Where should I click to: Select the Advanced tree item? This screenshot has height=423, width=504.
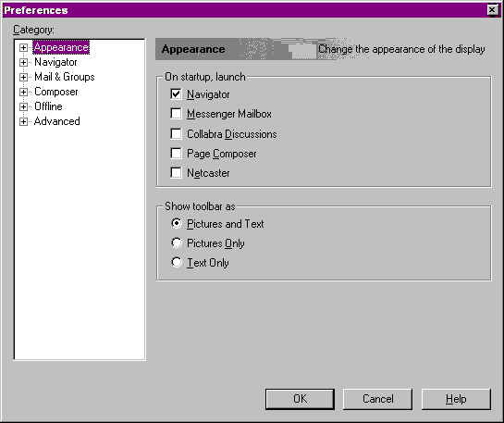point(57,121)
